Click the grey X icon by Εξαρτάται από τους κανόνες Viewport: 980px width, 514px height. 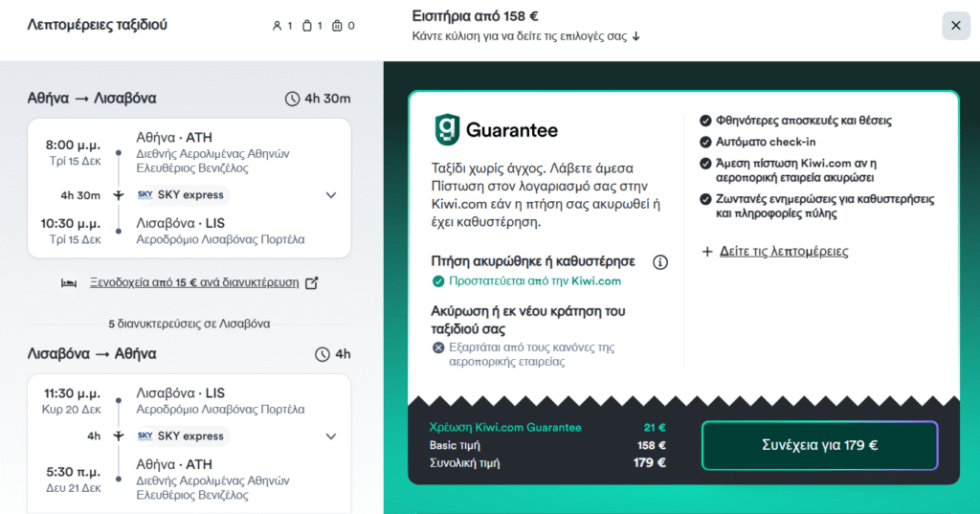438,347
